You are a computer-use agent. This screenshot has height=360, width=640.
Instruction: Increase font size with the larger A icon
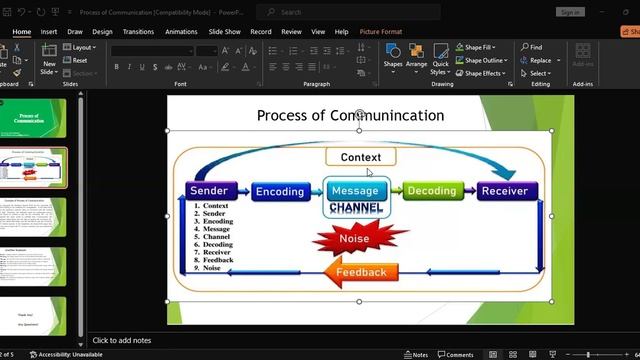[225, 51]
